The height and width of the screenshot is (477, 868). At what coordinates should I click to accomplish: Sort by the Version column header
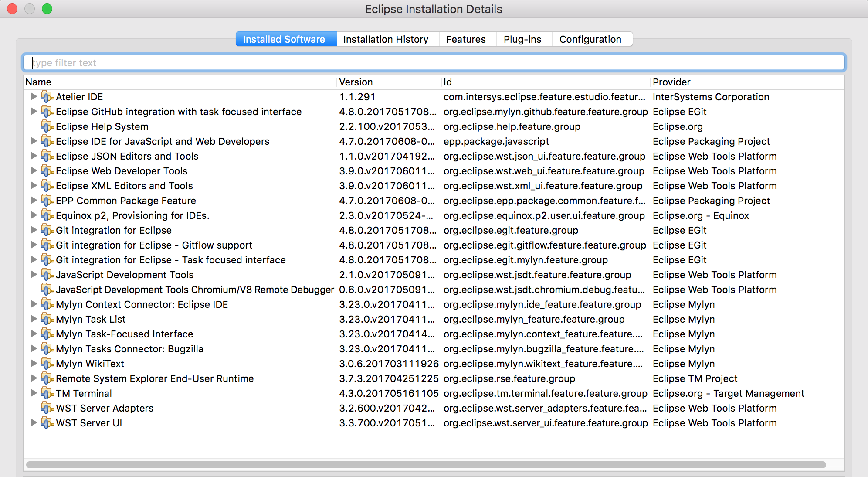pyautogui.click(x=356, y=82)
